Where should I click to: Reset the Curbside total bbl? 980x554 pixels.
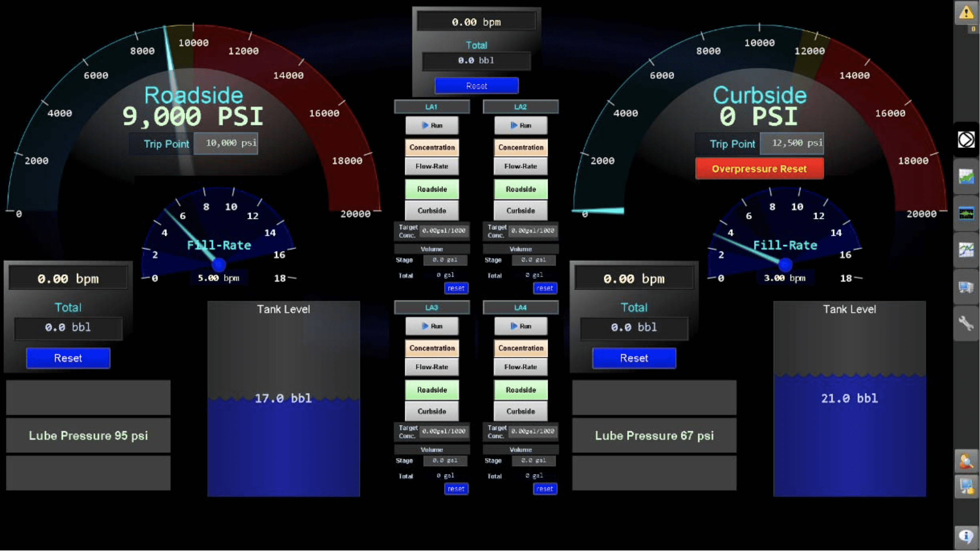tap(634, 358)
